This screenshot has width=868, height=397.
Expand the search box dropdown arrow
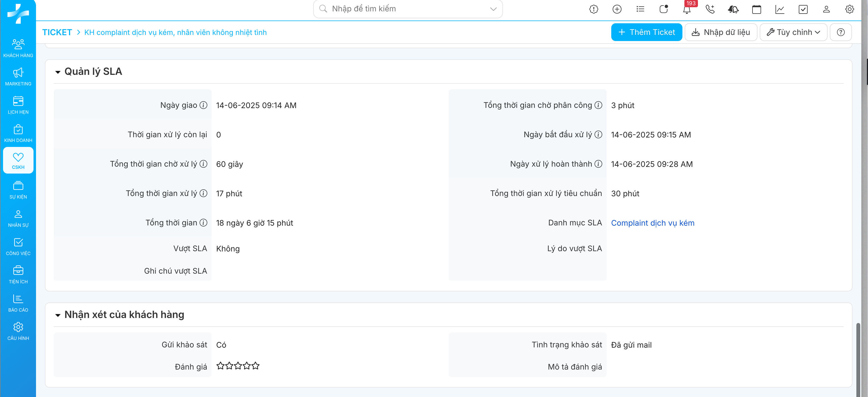[x=493, y=9]
